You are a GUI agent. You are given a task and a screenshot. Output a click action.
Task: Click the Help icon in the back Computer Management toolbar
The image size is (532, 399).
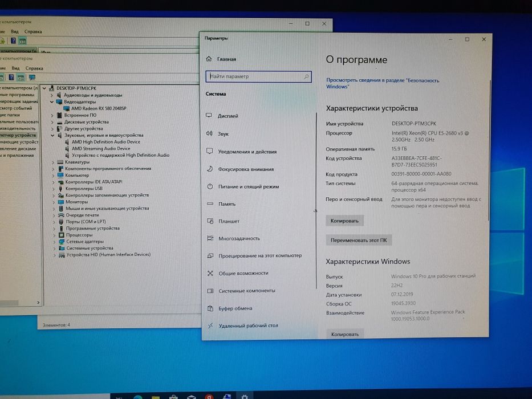click(x=13, y=41)
